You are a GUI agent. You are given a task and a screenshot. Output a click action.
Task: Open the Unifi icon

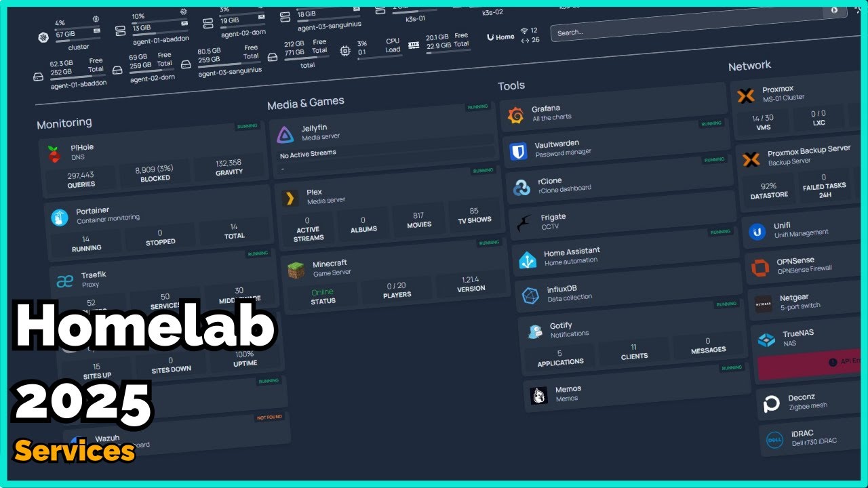tap(757, 232)
